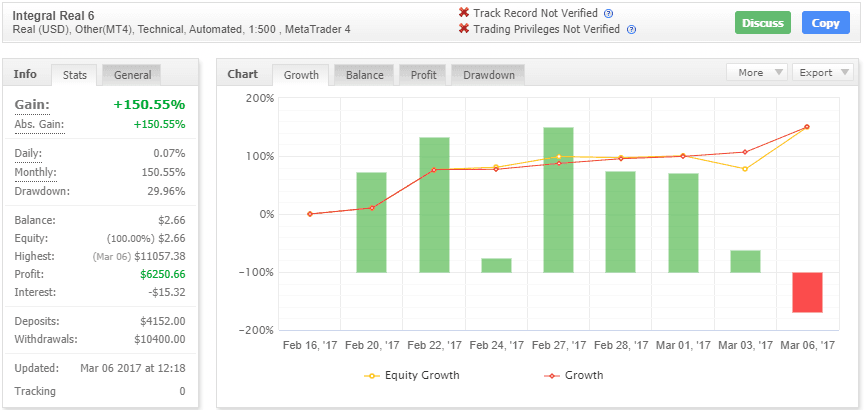Click red X next to Track Record
Viewport: 864px width, 410px height.
click(464, 13)
